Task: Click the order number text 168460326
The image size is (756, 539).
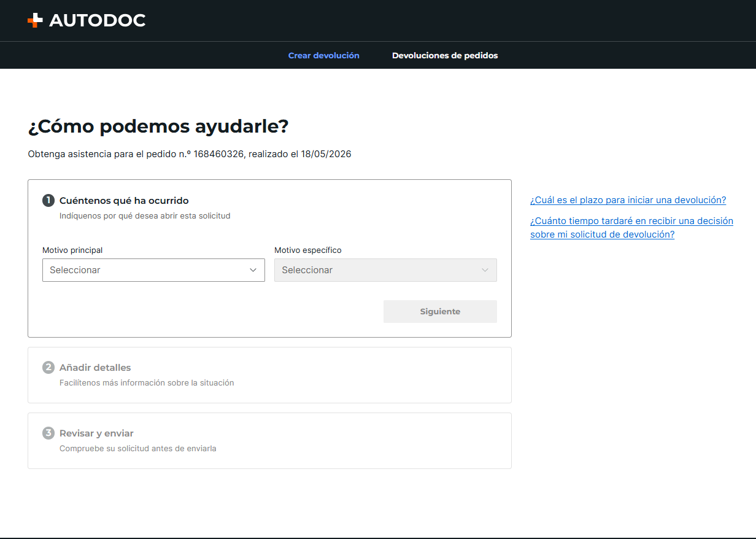Action: pyautogui.click(x=219, y=154)
